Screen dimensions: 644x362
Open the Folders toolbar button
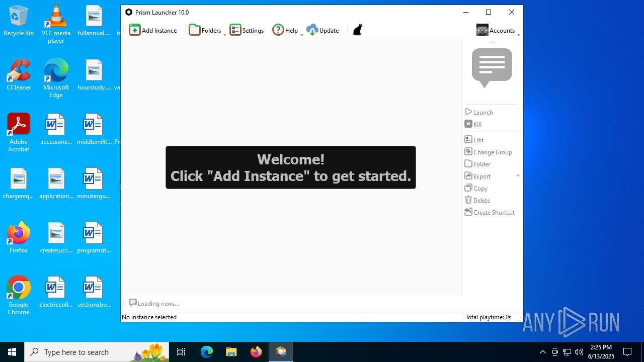click(x=205, y=30)
